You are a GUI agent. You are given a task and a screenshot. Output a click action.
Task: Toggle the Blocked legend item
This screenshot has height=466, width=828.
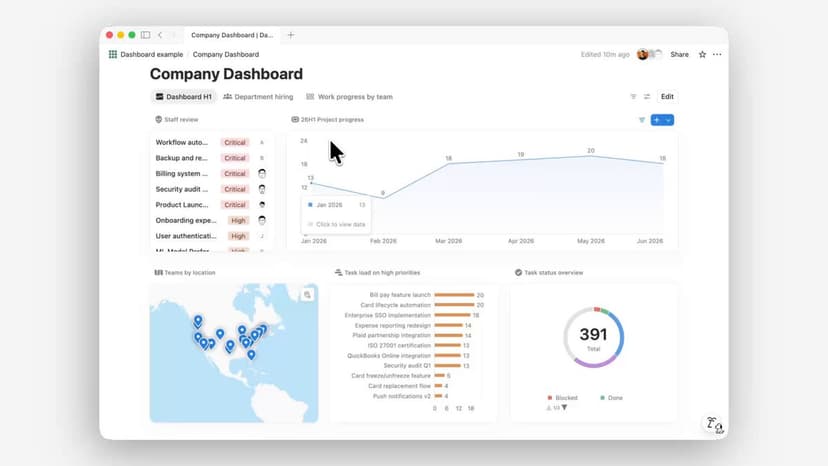tap(562, 398)
